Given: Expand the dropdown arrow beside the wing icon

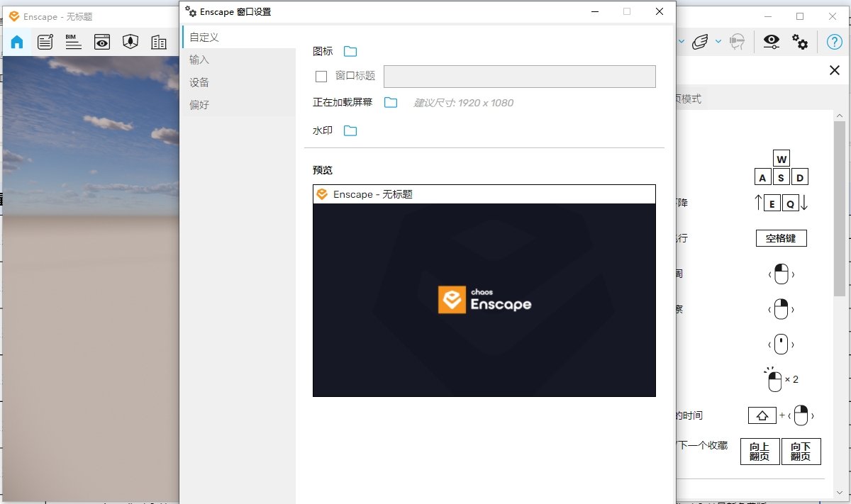Looking at the screenshot, I should pyautogui.click(x=718, y=42).
